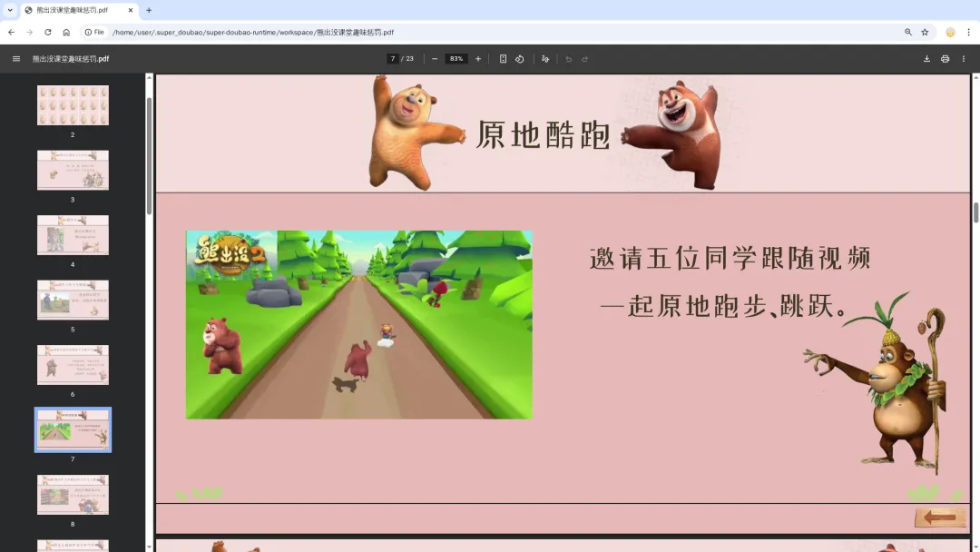Click the total page count 23
This screenshot has width=980, height=552.
click(x=409, y=59)
